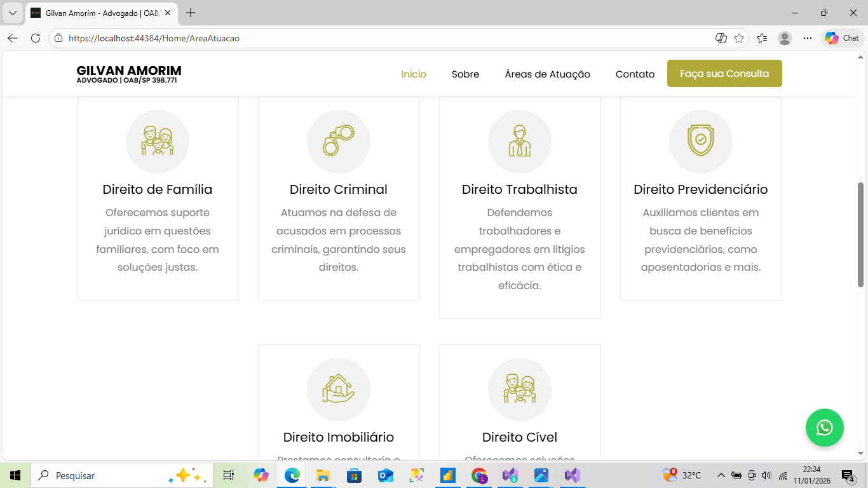Open WhatsApp chat via the green floating icon
868x488 pixels.
click(824, 428)
